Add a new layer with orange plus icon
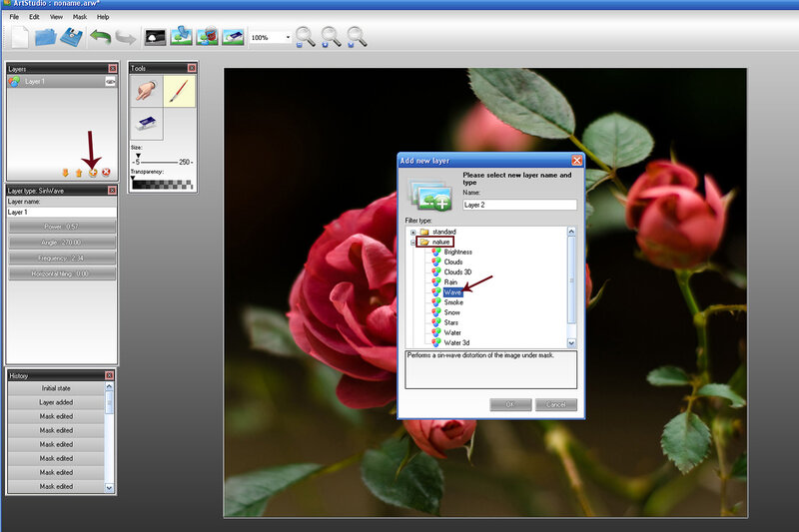The width and height of the screenshot is (799, 532). [93, 173]
